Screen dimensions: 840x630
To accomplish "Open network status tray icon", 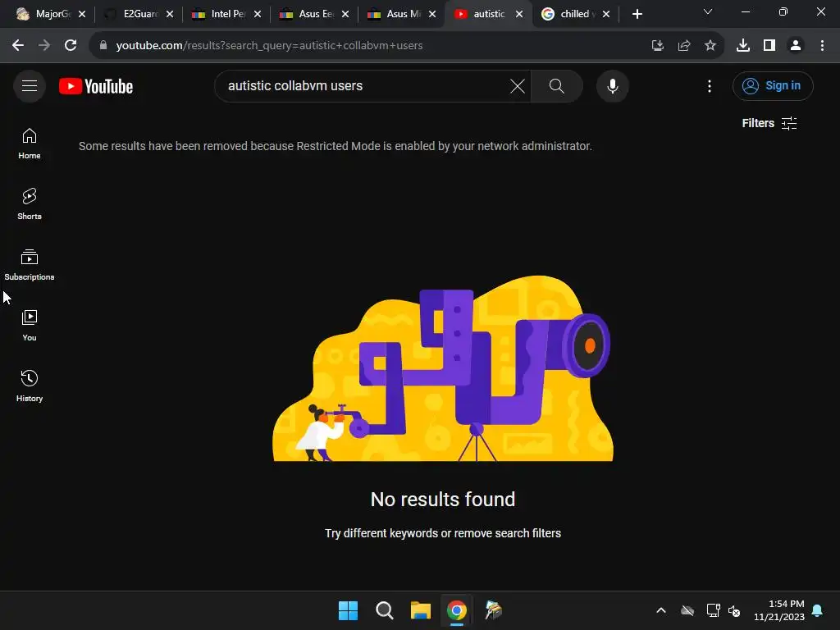I will pyautogui.click(x=713, y=610).
